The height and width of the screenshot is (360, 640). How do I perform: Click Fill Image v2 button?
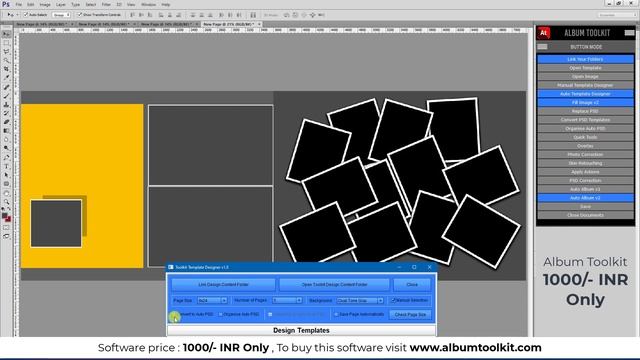coord(585,102)
